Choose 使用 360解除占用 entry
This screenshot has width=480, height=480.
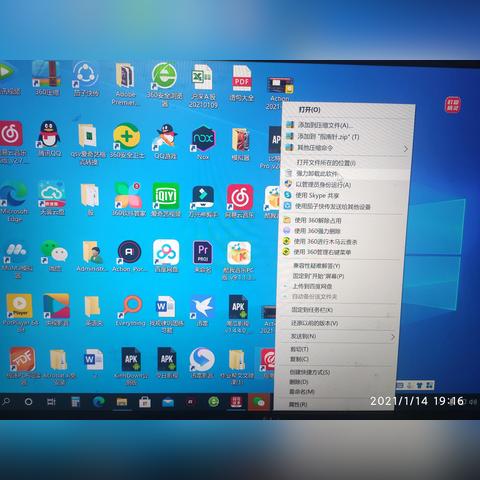click(x=318, y=220)
